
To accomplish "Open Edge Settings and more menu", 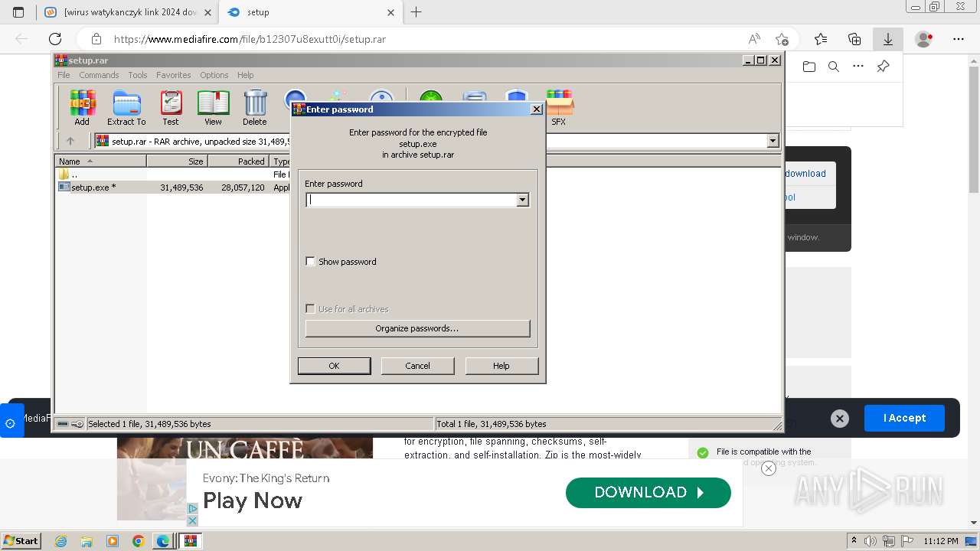I will (x=959, y=39).
